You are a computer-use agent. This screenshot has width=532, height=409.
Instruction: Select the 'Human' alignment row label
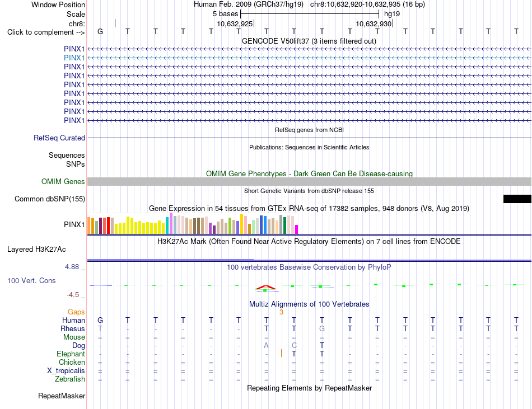[73, 320]
